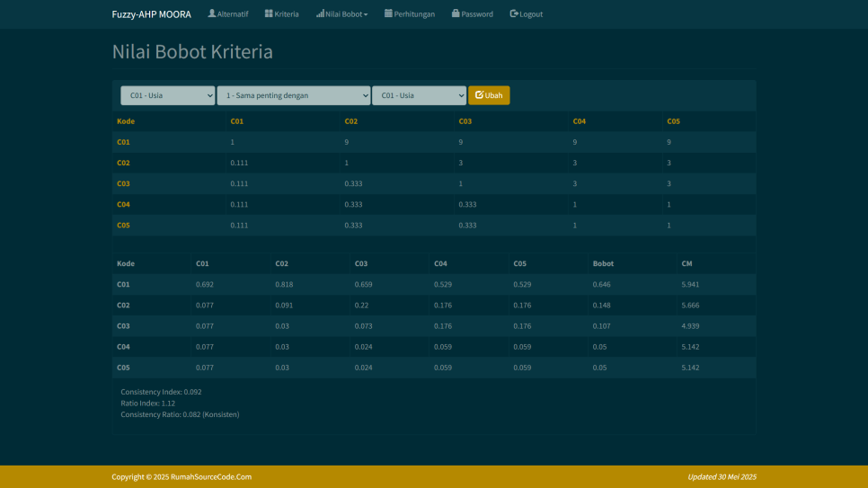The image size is (868, 488).
Task: Click the Nilai Bobot bar-chart icon
Action: tap(320, 13)
